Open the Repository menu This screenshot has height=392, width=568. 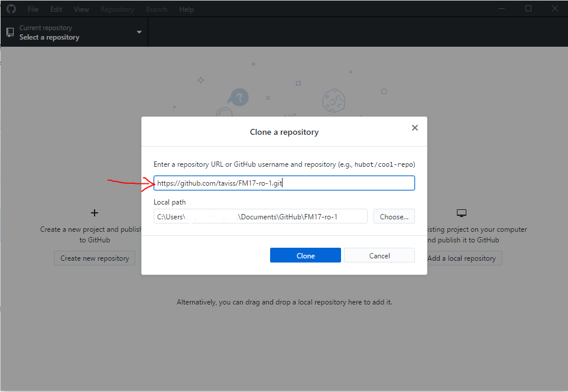point(118,9)
